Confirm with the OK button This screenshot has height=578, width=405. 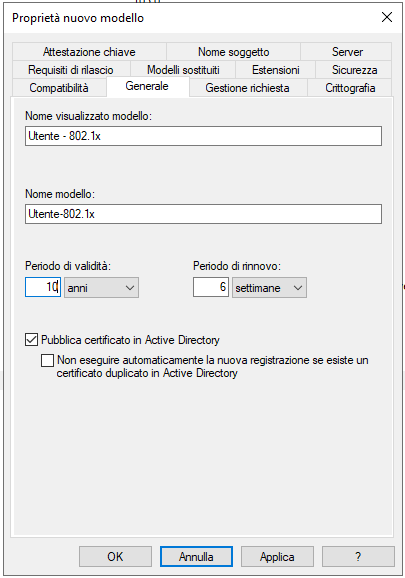[115, 556]
